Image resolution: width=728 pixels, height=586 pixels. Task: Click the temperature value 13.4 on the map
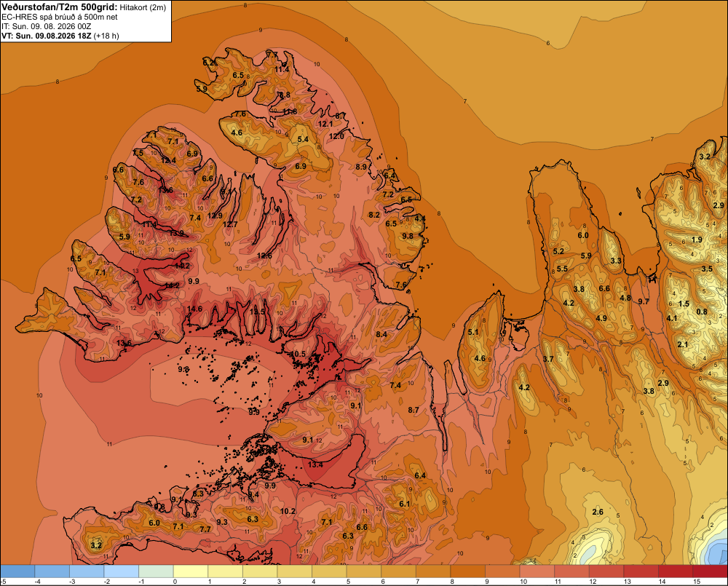pyautogui.click(x=315, y=464)
